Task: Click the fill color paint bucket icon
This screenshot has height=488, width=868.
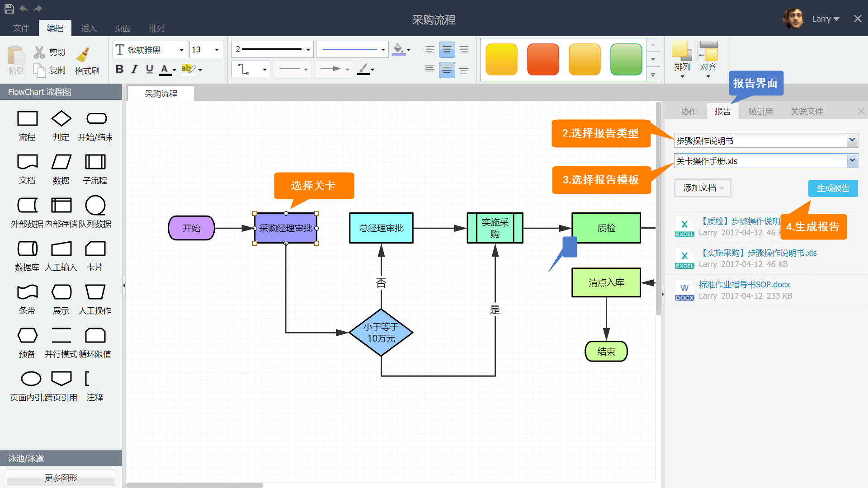Action: tap(398, 49)
